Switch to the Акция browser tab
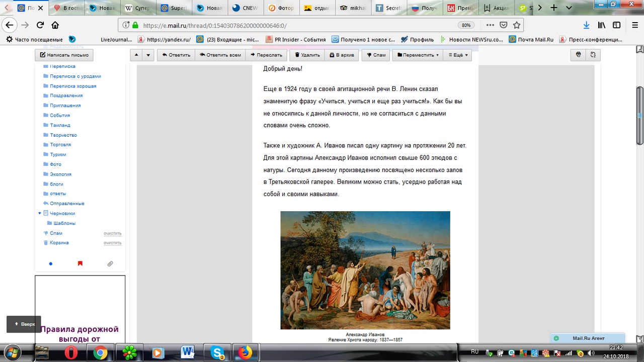Image resolution: width=644 pixels, height=362 pixels. coord(496,8)
